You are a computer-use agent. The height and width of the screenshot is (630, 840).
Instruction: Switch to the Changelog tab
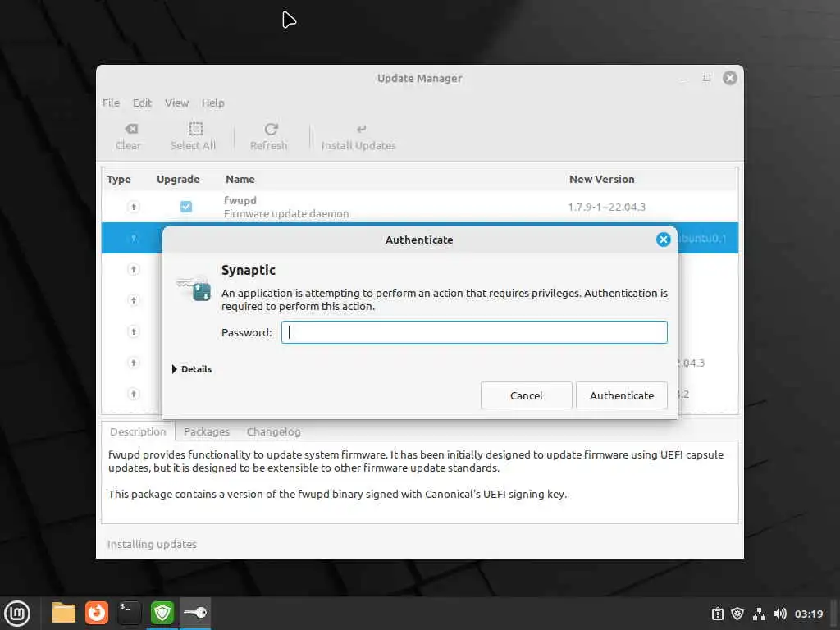coord(273,431)
